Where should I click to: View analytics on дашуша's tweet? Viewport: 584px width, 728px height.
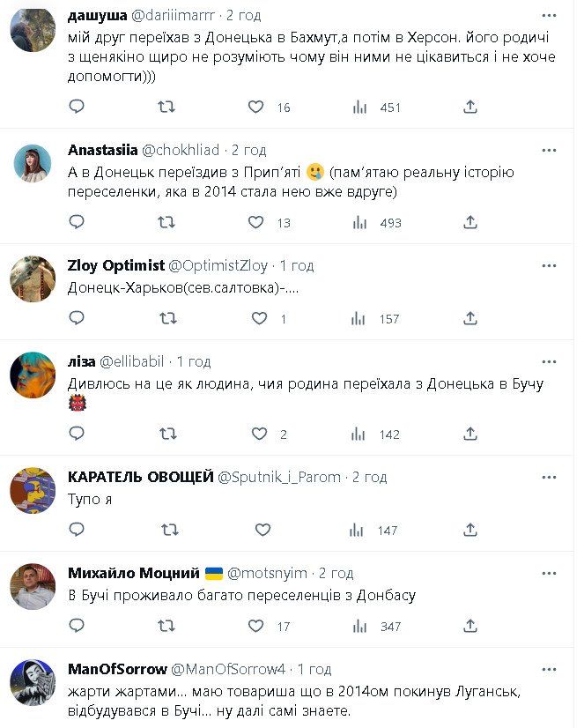coord(359,107)
